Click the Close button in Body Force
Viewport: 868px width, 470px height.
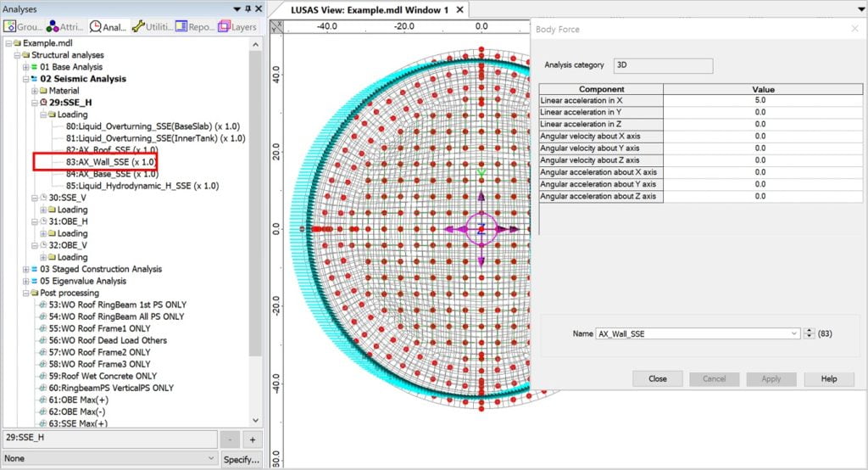[657, 379]
